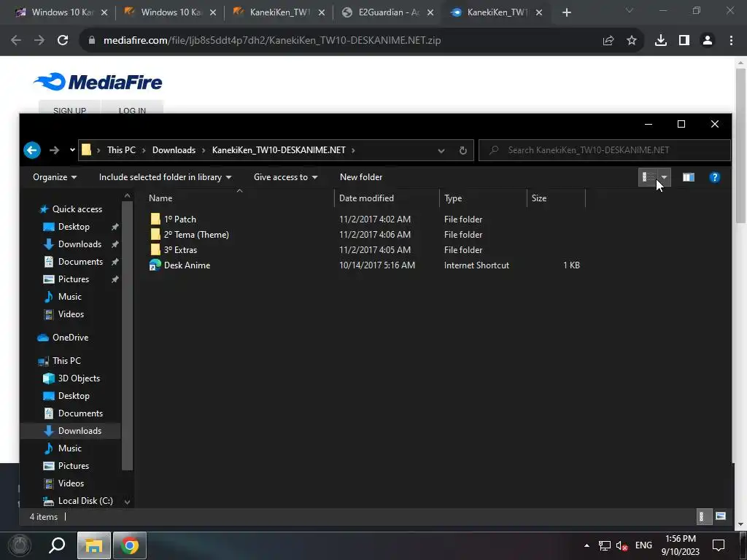Switch to large thumbnails view via status bar icon
Viewport: 747px width, 560px height.
(720, 517)
